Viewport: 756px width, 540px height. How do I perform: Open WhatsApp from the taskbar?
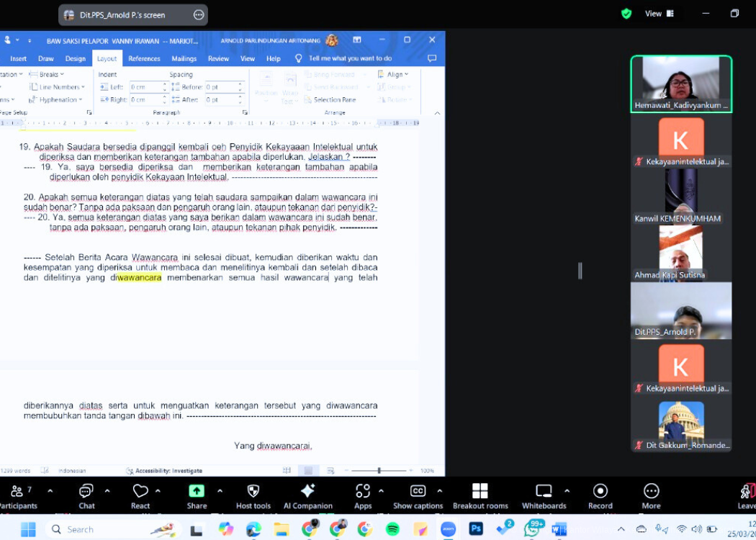point(532,529)
